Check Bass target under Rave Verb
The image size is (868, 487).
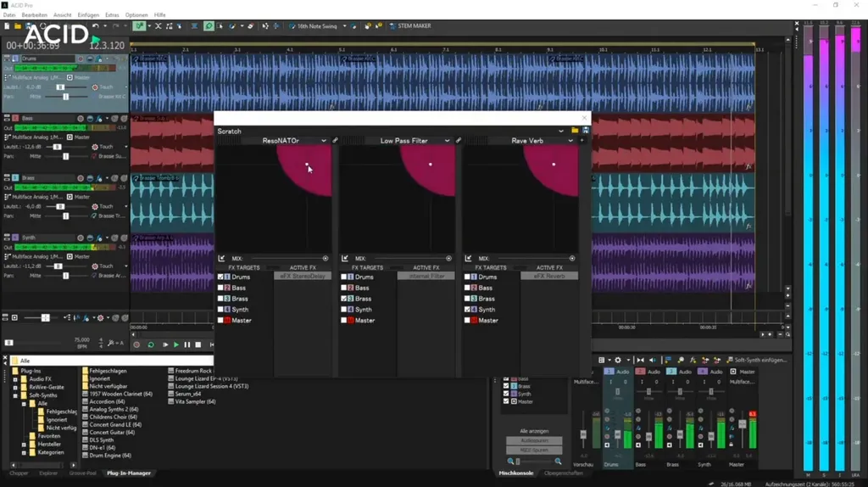pyautogui.click(x=467, y=288)
